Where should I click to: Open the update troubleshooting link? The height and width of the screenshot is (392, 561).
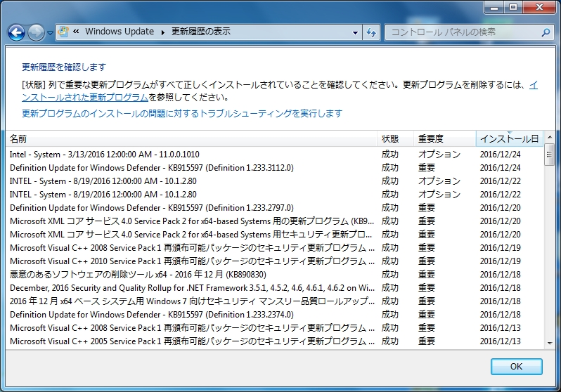(182, 113)
